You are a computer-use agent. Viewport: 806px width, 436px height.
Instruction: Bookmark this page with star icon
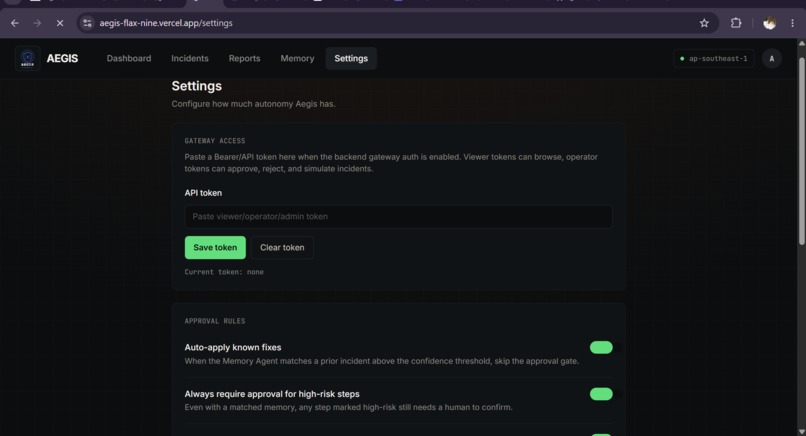[704, 23]
